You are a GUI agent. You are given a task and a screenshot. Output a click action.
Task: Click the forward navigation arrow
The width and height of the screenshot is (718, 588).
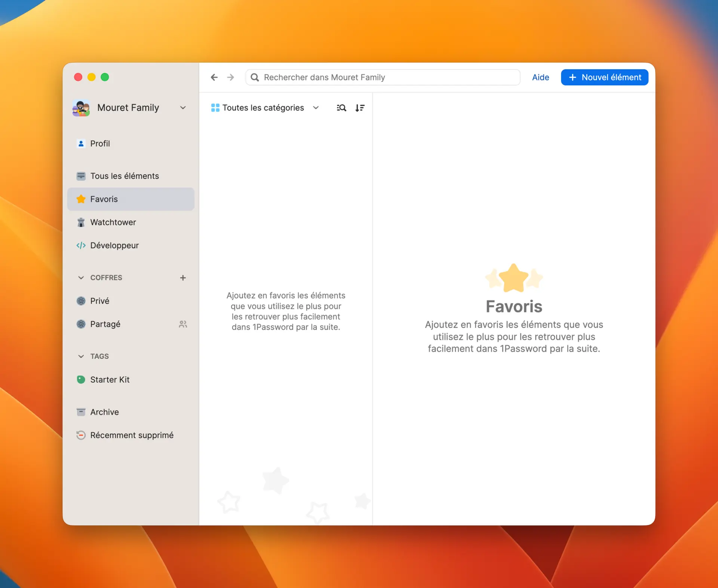(x=231, y=77)
